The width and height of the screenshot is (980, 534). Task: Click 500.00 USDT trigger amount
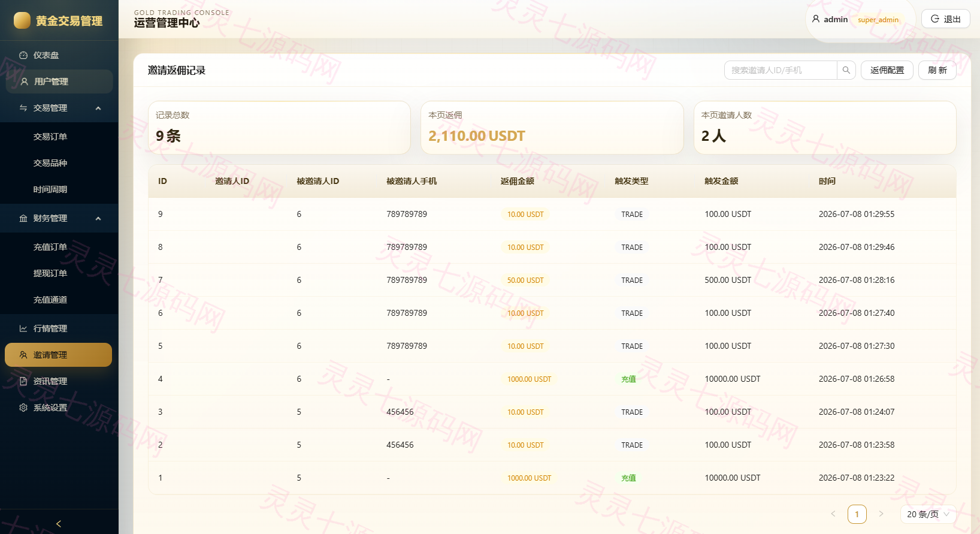point(728,280)
